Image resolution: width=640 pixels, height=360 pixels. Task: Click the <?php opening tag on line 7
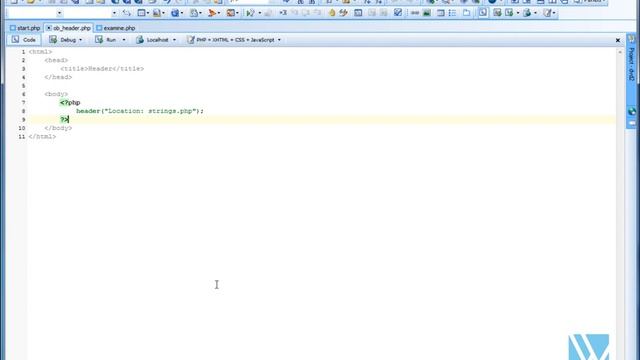tap(70, 102)
